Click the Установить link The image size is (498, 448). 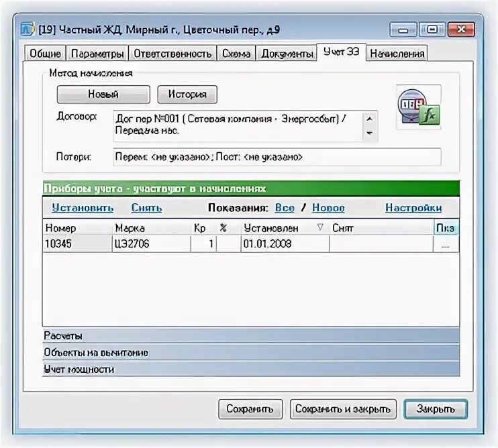[83, 208]
